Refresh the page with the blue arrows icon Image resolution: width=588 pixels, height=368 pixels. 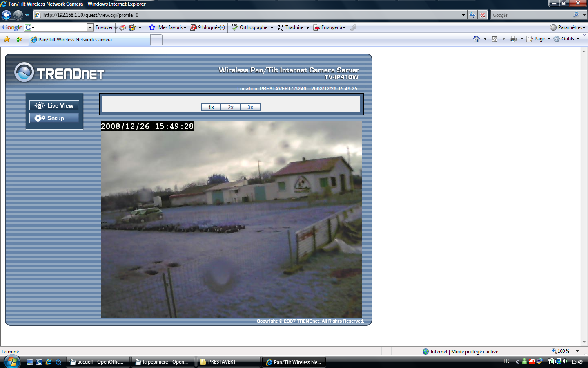(x=472, y=15)
